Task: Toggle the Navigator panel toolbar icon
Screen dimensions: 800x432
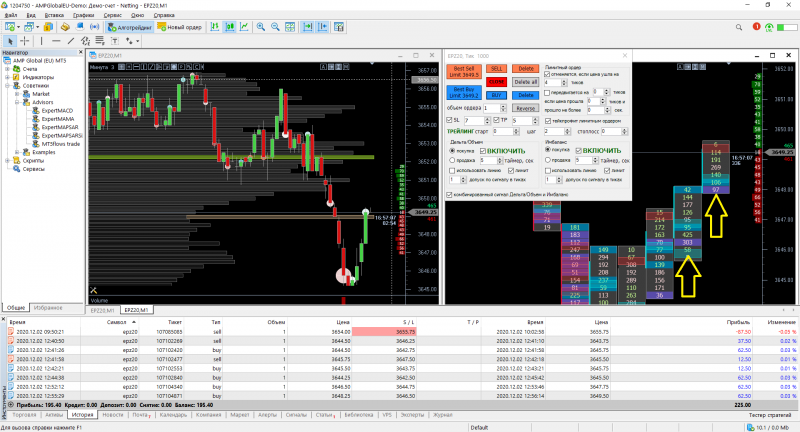Action: pyautogui.click(x=65, y=27)
